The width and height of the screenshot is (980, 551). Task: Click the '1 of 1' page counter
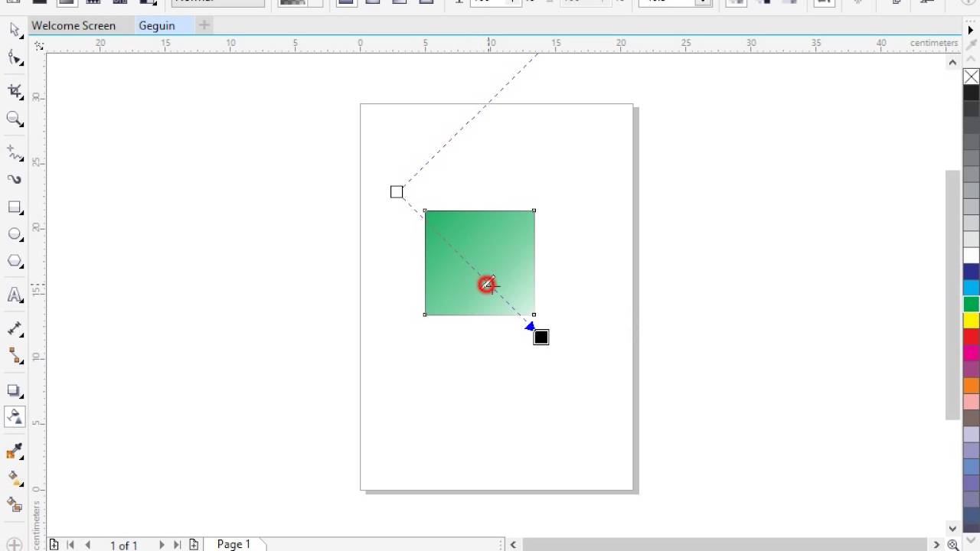pyautogui.click(x=123, y=546)
